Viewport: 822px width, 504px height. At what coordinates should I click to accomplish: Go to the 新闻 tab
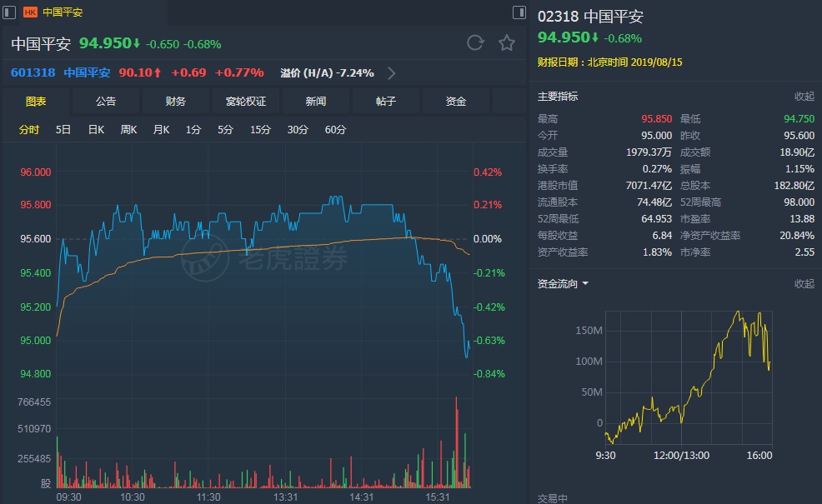coord(316,102)
